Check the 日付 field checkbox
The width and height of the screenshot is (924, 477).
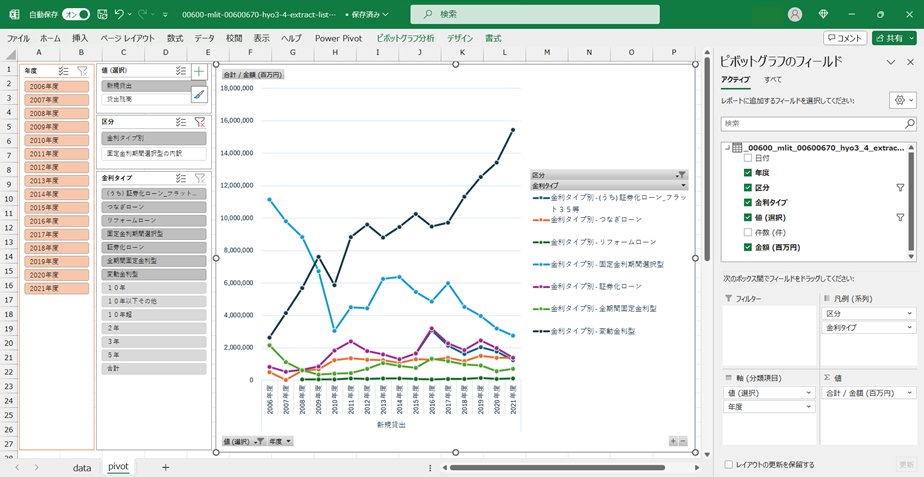click(747, 159)
